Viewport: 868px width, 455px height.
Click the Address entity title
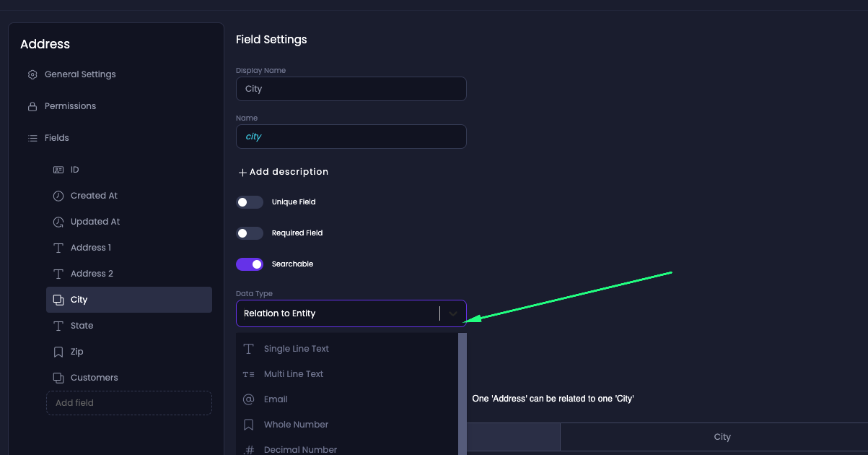[x=45, y=44]
